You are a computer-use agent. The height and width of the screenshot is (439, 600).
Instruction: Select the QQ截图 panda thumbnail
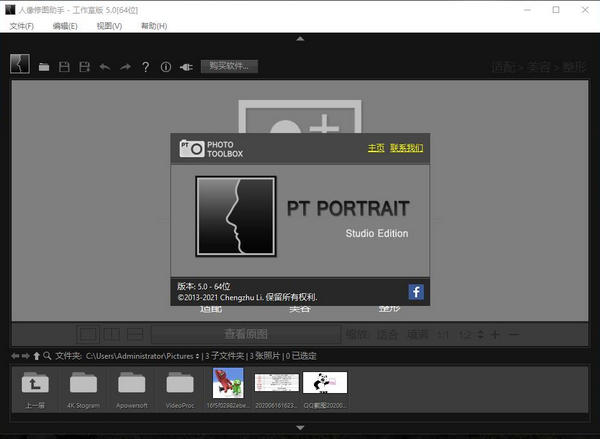pyautogui.click(x=325, y=382)
